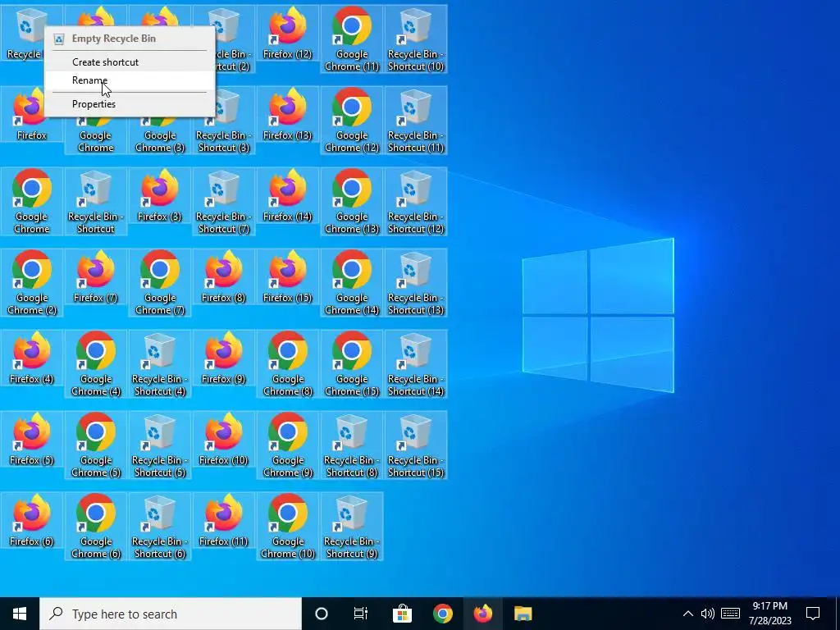The image size is (840, 630).
Task: Launch Microsoft Store from taskbar
Action: [x=402, y=614]
